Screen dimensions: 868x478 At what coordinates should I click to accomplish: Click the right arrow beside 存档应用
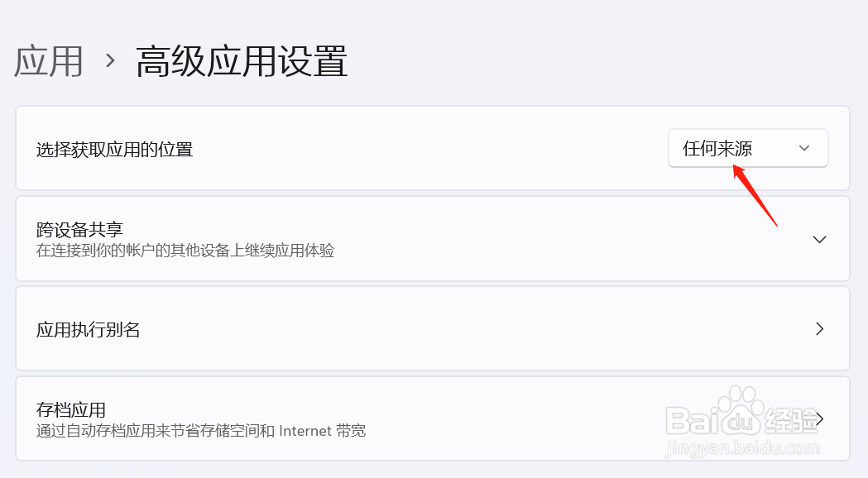[820, 418]
